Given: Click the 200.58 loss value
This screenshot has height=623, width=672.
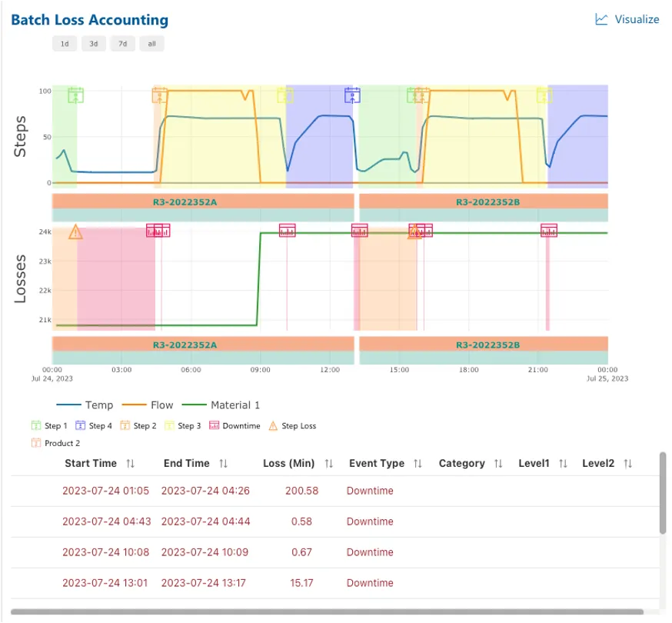Looking at the screenshot, I should coord(301,491).
